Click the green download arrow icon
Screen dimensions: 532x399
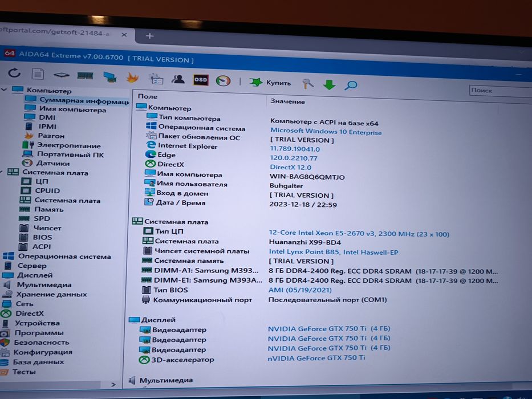[329, 84]
